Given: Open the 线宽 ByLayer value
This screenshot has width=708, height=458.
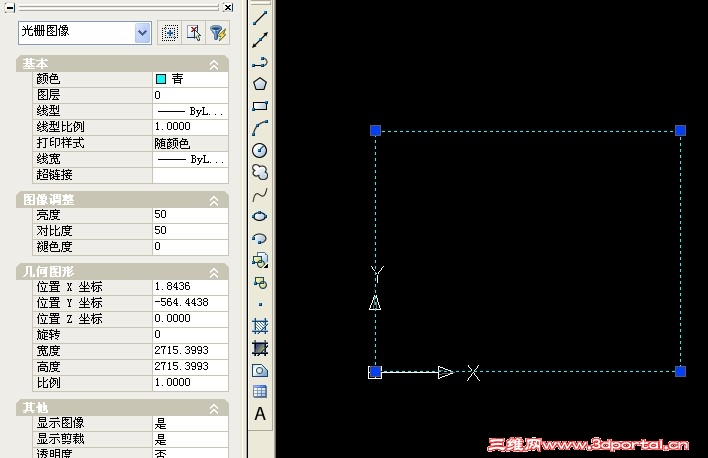Looking at the screenshot, I should coord(190,159).
